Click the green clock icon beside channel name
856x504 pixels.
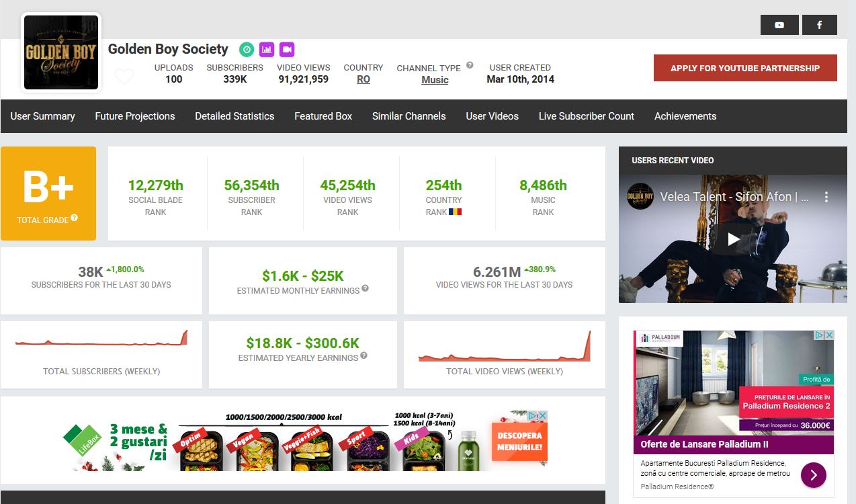pyautogui.click(x=247, y=49)
